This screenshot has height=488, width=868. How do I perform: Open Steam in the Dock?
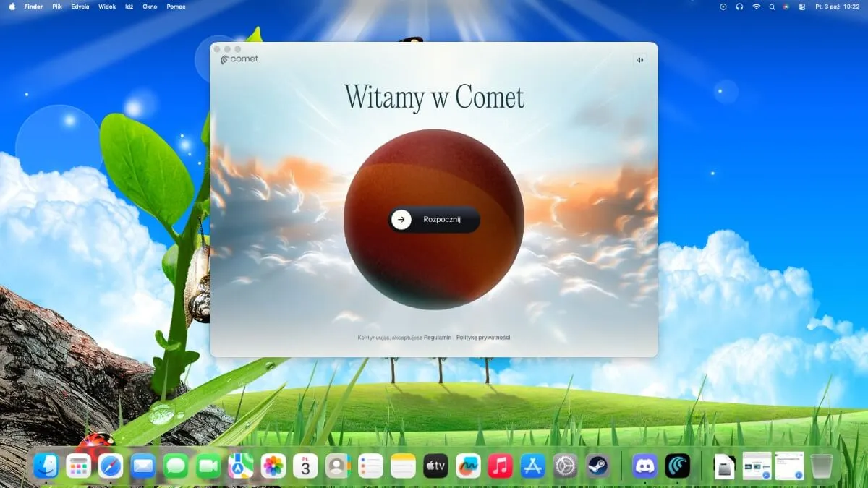pos(597,466)
